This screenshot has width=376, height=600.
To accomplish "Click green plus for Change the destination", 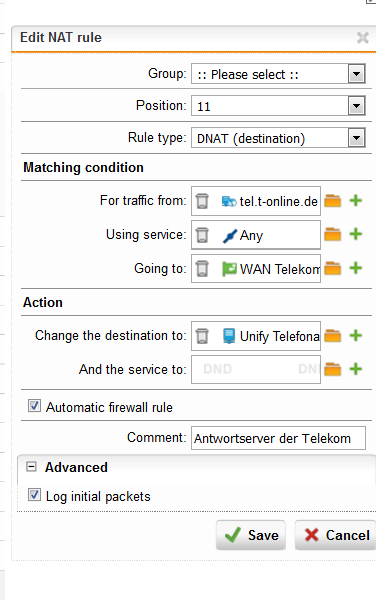I will point(356,336).
